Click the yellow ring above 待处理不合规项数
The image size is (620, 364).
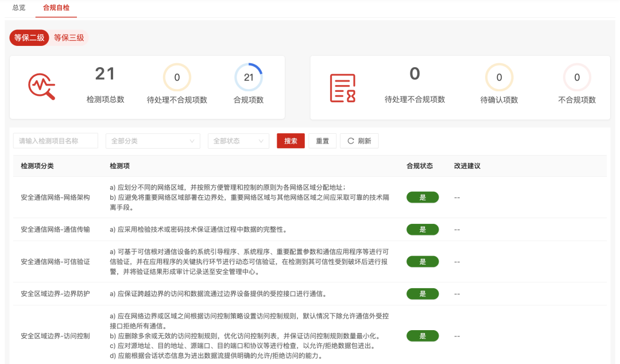pos(177,78)
